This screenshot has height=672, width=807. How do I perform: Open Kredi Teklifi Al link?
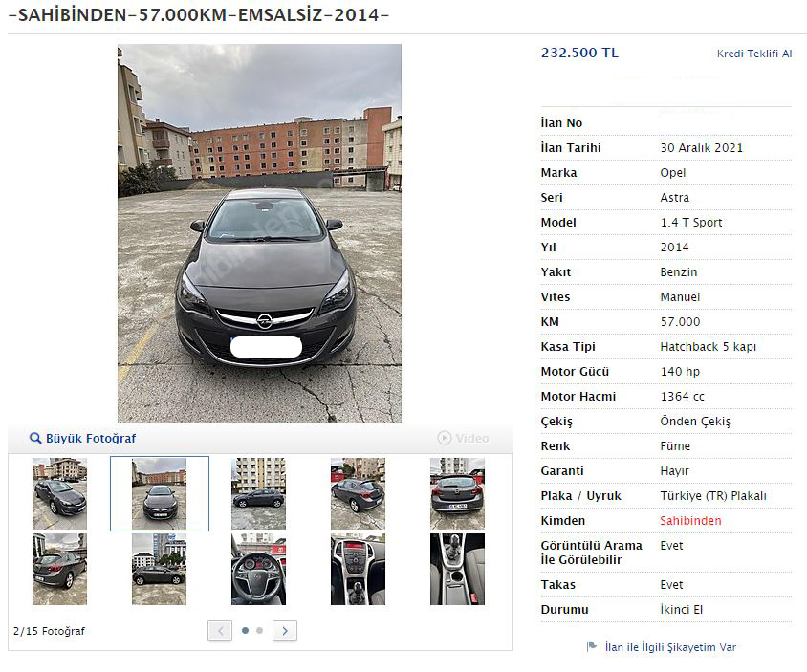(754, 54)
